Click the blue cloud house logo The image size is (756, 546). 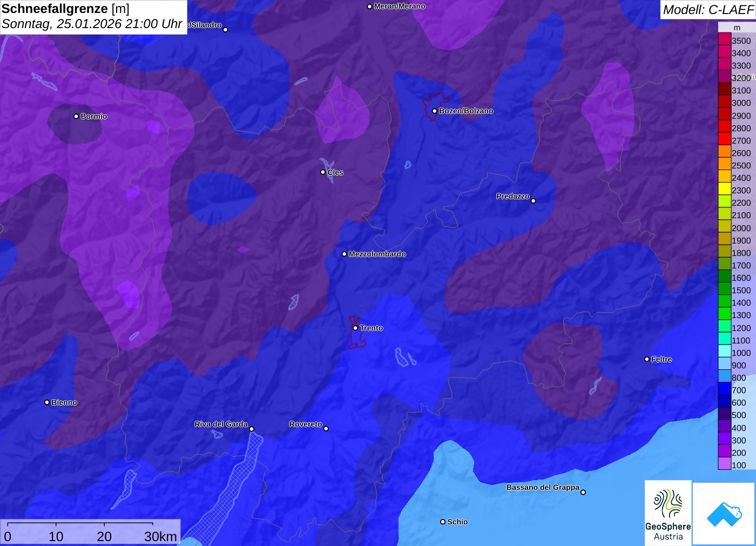coord(724,514)
